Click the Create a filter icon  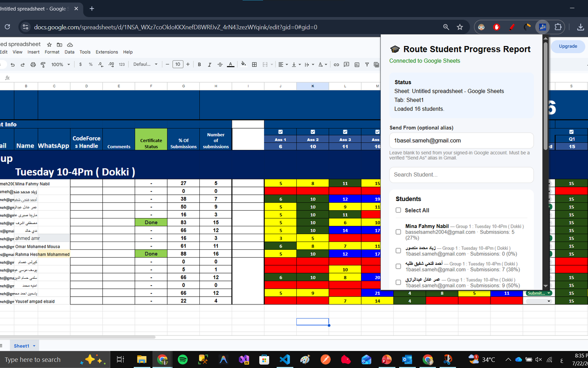click(x=367, y=64)
